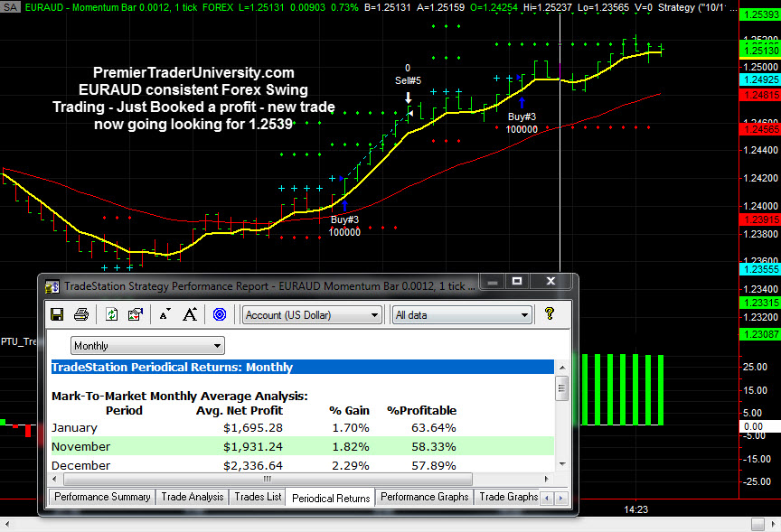
Task: Select the highlighted November row
Action: coord(302,446)
